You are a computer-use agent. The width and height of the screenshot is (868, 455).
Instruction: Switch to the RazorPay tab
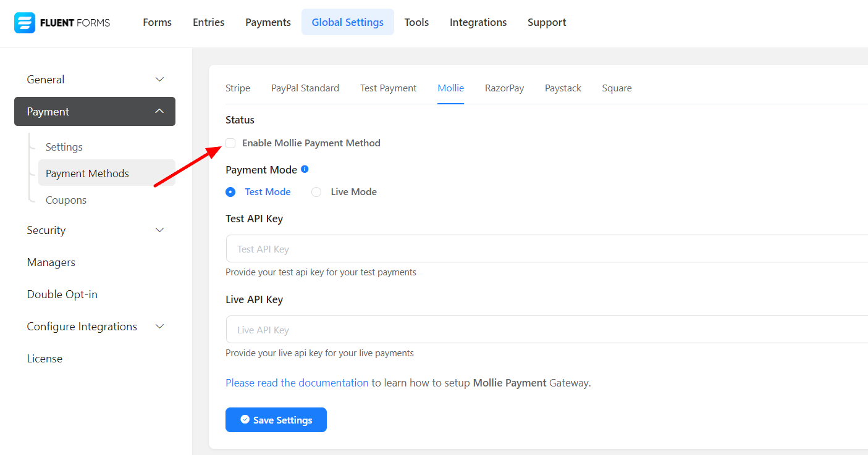(504, 88)
